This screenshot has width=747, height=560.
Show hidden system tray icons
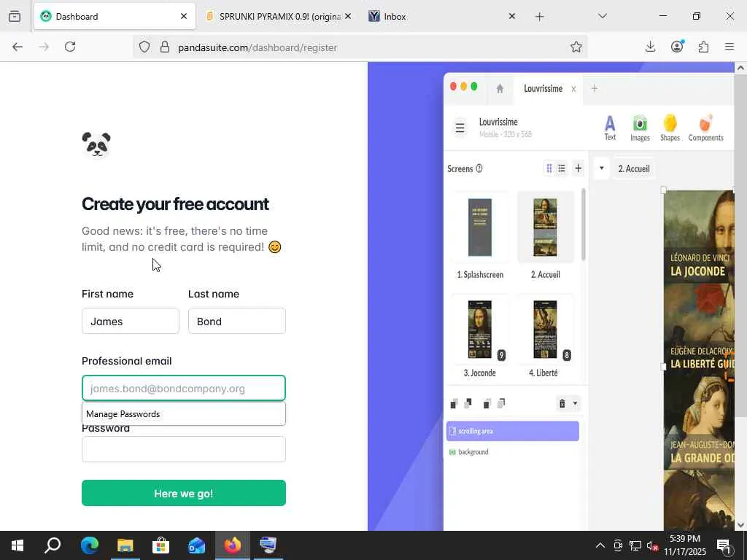click(x=600, y=545)
